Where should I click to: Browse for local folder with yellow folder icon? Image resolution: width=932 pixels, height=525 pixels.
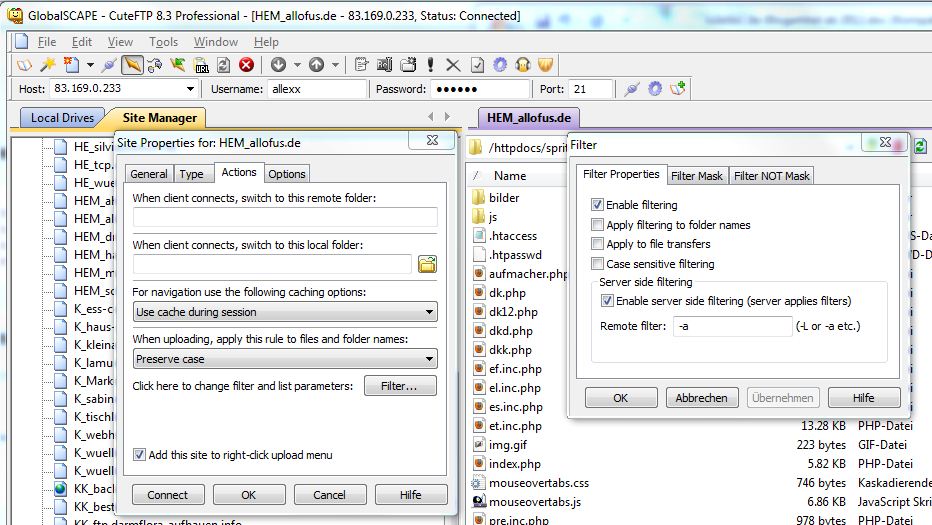[x=427, y=264]
